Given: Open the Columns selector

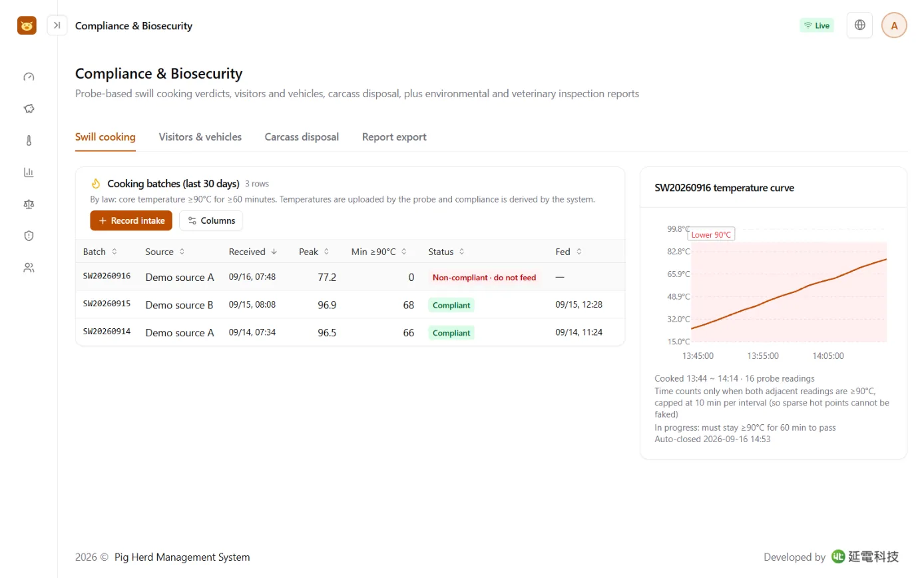Looking at the screenshot, I should 211,220.
